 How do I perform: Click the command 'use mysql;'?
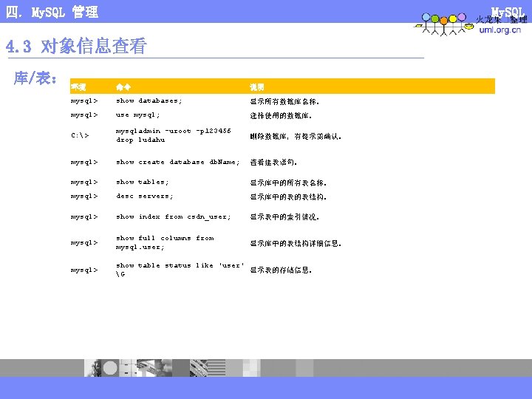point(137,115)
